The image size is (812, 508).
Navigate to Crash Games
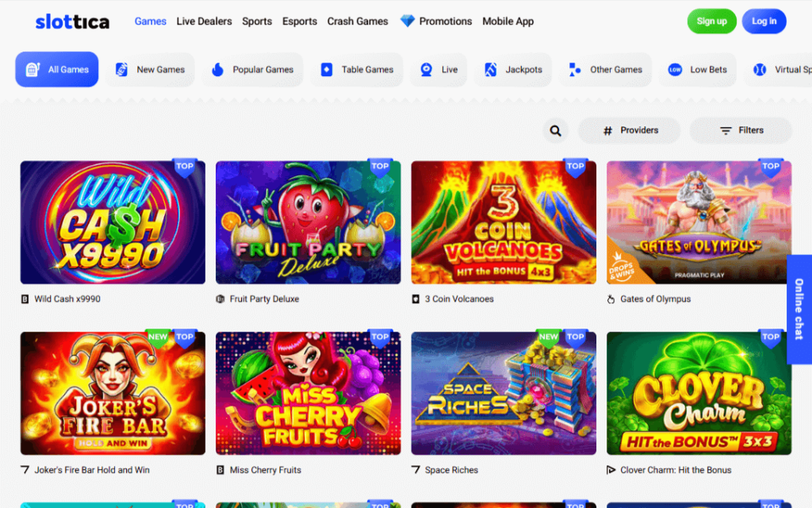[358, 21]
